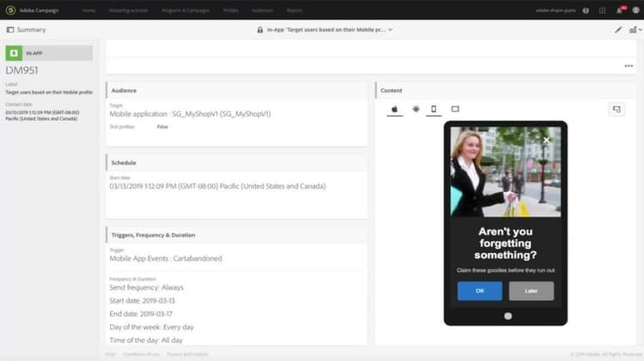The width and height of the screenshot is (644, 361).
Task: Toggle the Summary side panel icon
Action: [x=10, y=30]
